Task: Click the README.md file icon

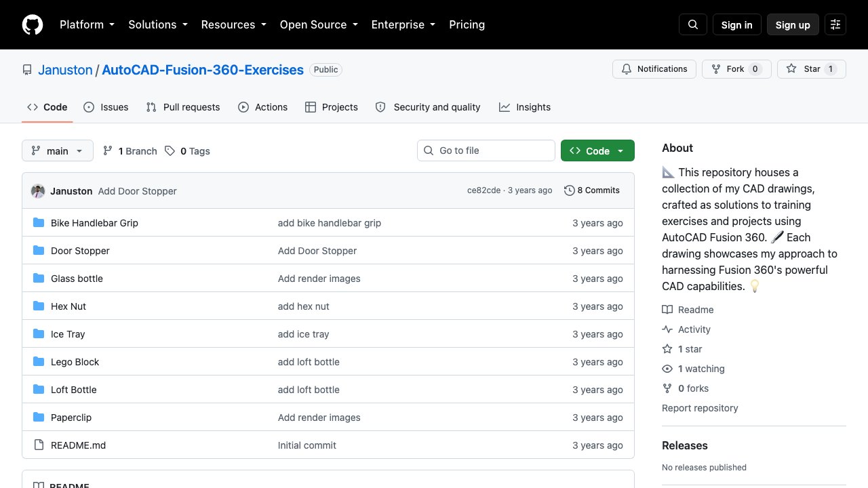Action: pos(39,445)
